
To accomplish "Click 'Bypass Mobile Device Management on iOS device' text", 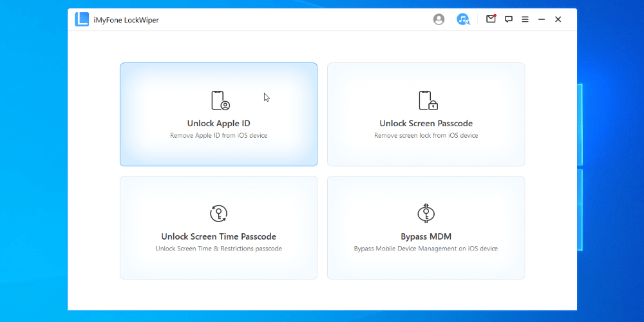I will [426, 249].
